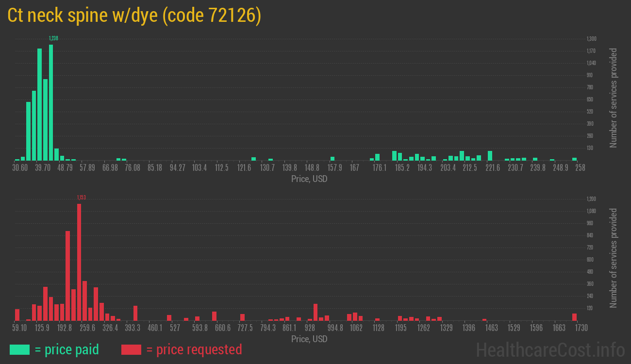
Task: Select the tallest green bar labeled 1,238
Action: pos(51,102)
